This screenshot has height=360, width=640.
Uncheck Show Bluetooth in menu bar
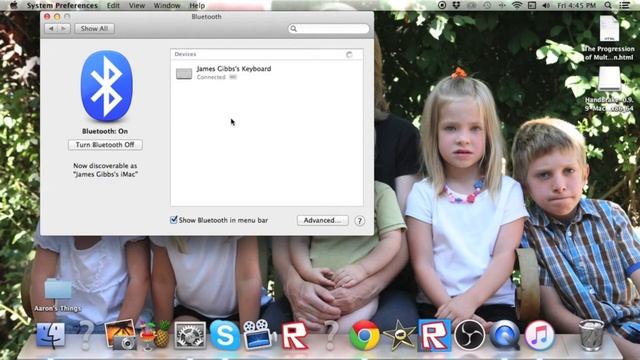tap(173, 220)
